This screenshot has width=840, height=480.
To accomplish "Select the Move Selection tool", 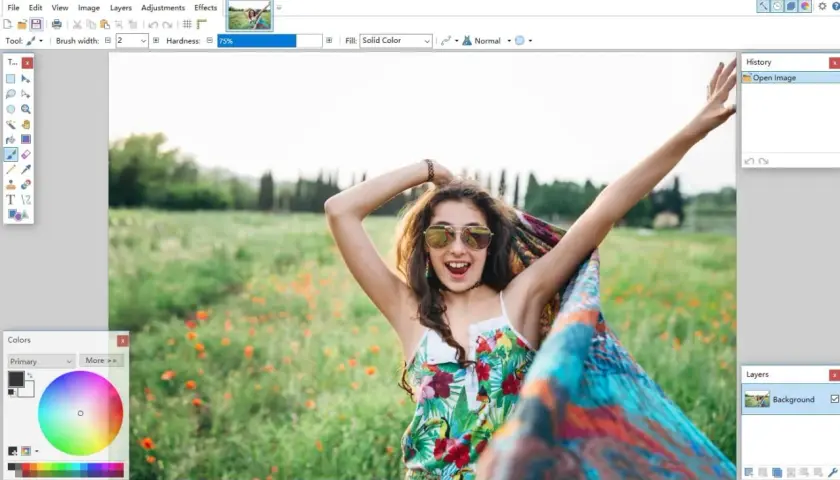I will pyautogui.click(x=26, y=94).
